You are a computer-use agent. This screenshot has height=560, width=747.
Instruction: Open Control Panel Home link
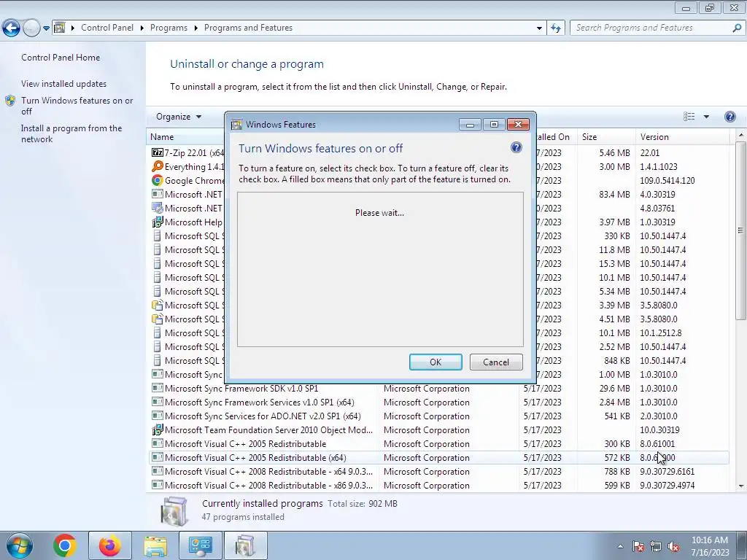pyautogui.click(x=61, y=57)
